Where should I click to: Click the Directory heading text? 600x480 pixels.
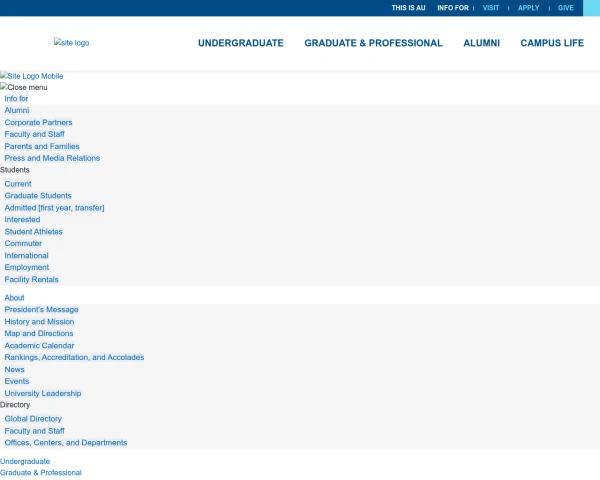click(15, 405)
